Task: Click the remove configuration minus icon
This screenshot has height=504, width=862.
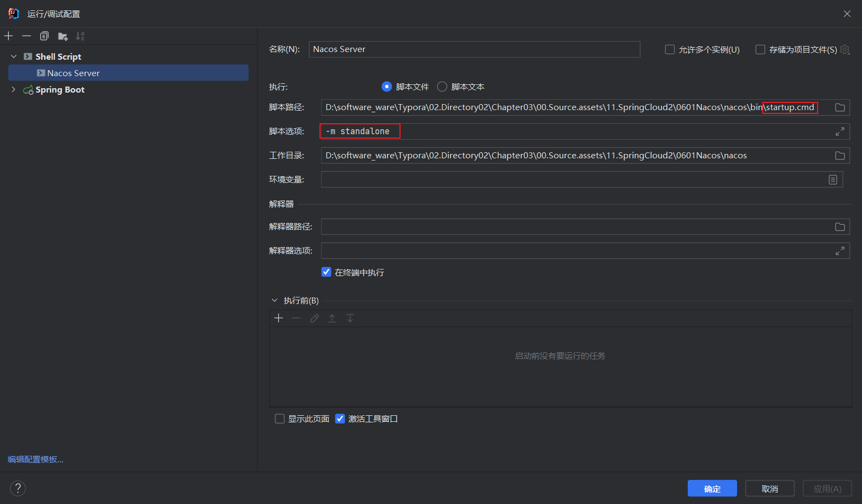Action: pyautogui.click(x=26, y=36)
